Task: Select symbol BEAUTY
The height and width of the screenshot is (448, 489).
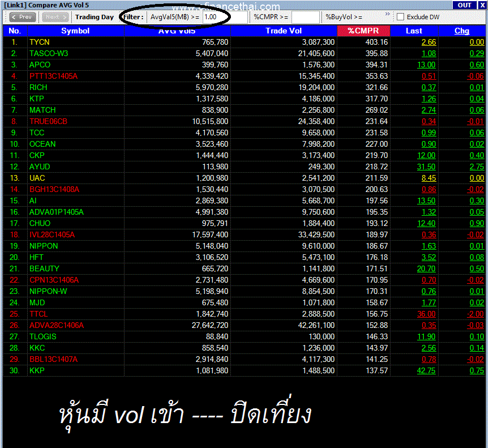Action: click(44, 269)
